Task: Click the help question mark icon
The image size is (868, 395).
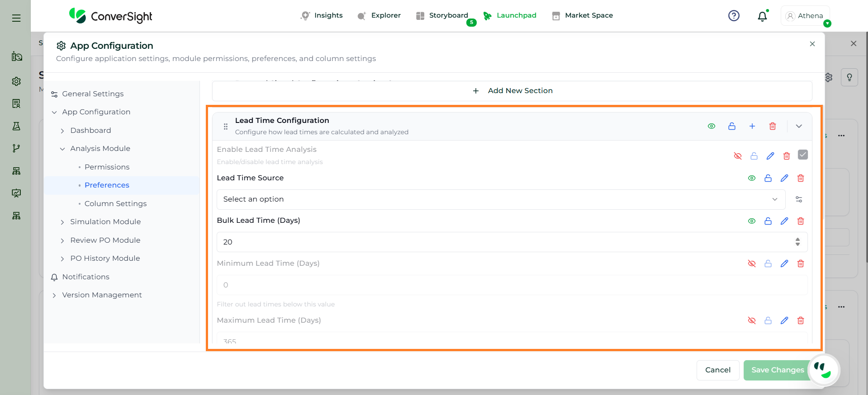Action: click(734, 16)
